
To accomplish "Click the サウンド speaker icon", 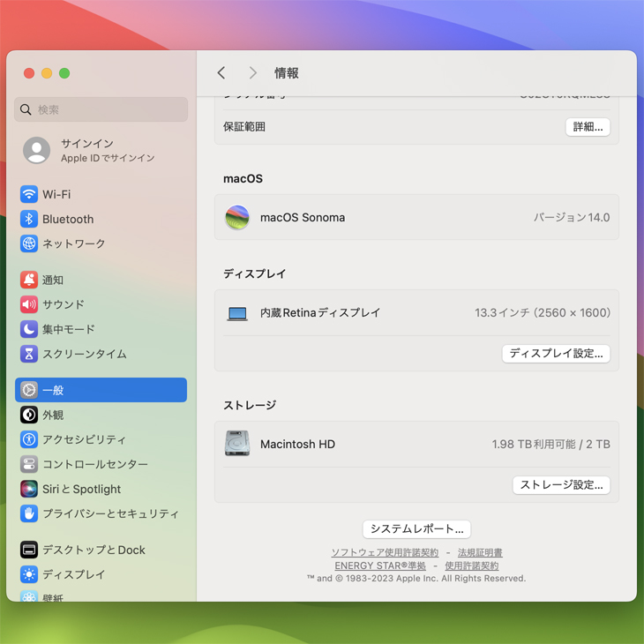I will 29,304.
